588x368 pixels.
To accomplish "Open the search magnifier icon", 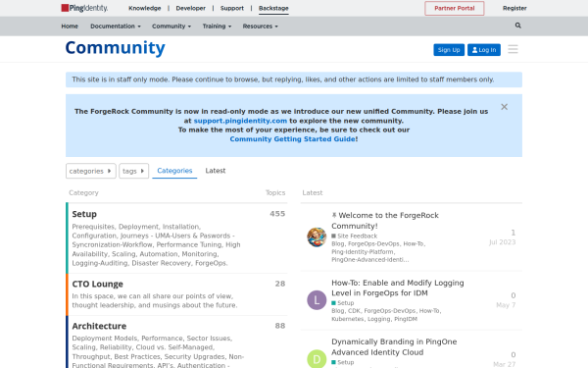I will [x=517, y=26].
